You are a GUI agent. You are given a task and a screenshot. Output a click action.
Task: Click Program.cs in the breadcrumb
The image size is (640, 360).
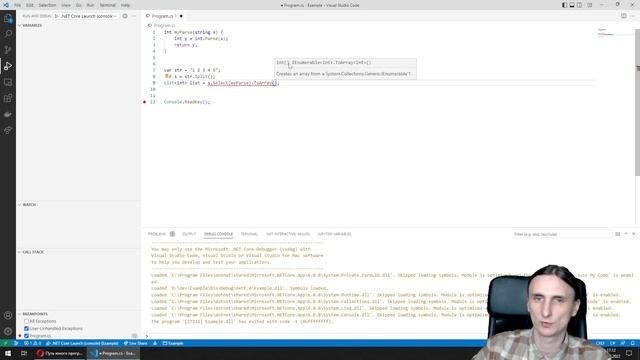pos(164,25)
